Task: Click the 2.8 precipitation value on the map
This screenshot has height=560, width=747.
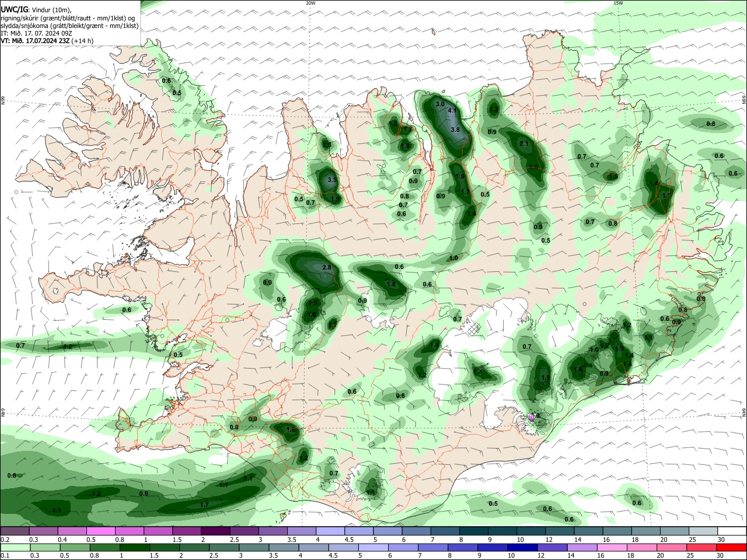Action: coord(327,267)
